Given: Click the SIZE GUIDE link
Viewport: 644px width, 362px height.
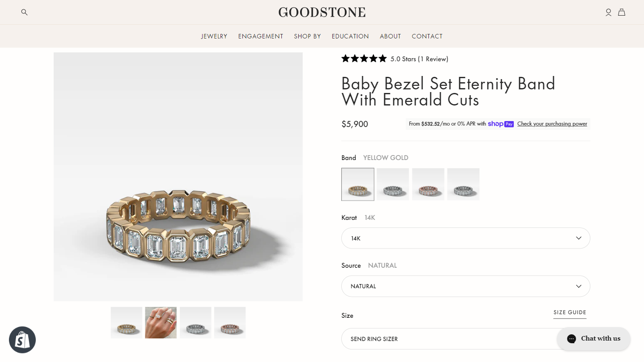Looking at the screenshot, I should (x=570, y=312).
